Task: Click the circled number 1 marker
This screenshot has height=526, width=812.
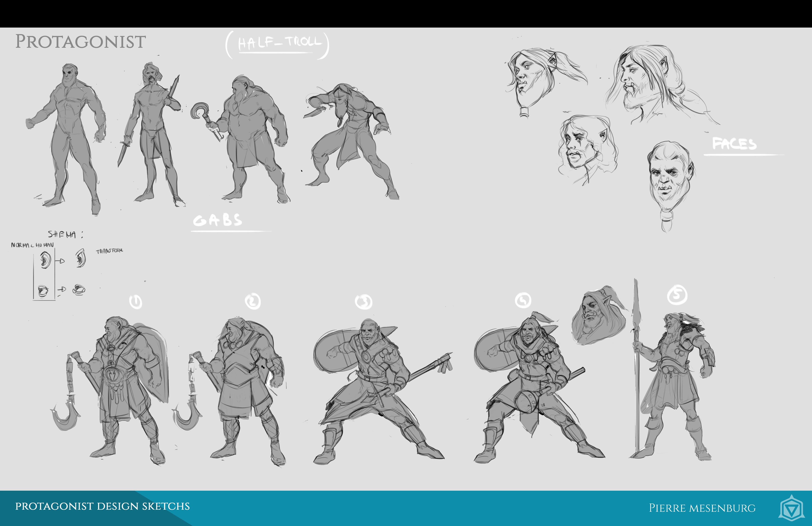Action: pos(136,302)
